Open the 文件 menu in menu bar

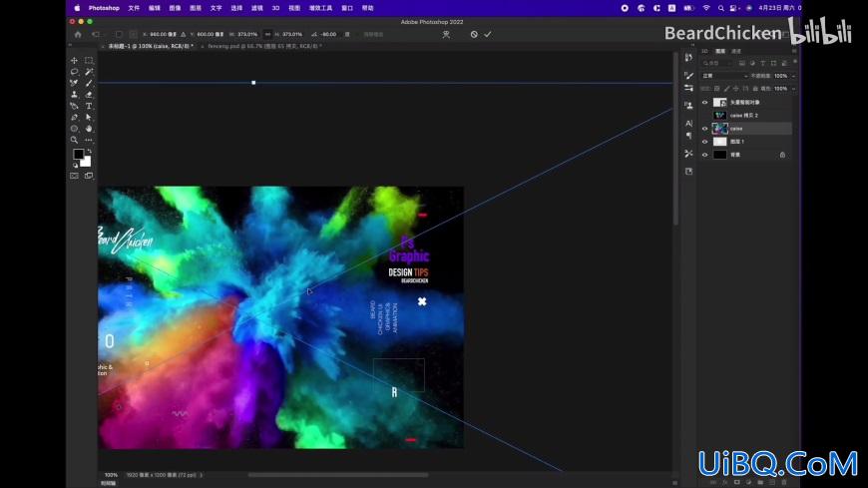point(134,8)
